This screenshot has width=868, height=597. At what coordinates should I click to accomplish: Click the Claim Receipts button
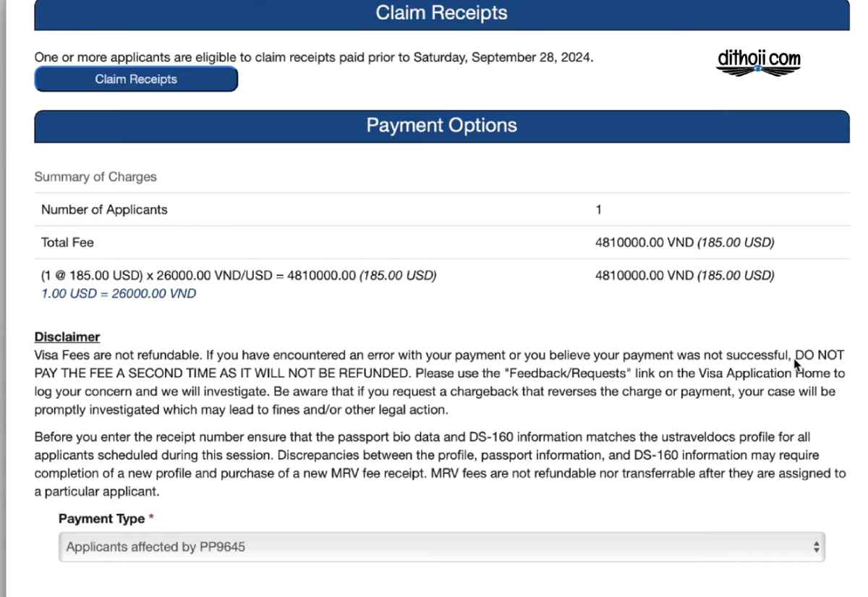(x=136, y=80)
